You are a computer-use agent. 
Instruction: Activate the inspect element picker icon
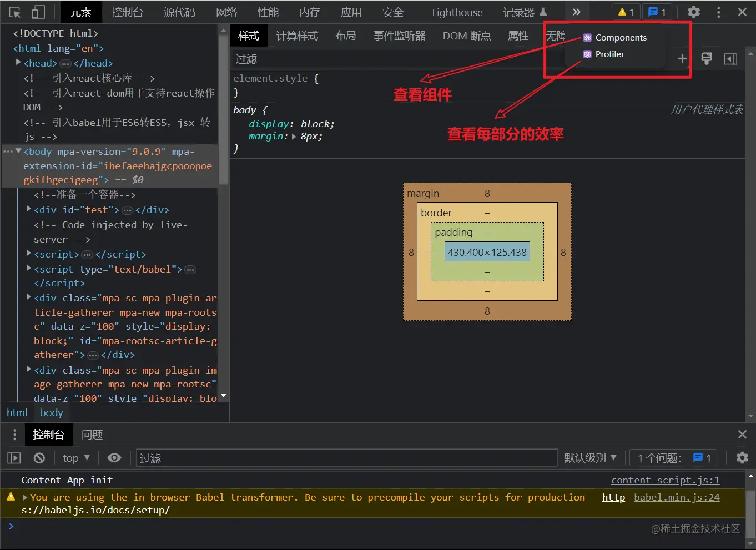(x=15, y=12)
